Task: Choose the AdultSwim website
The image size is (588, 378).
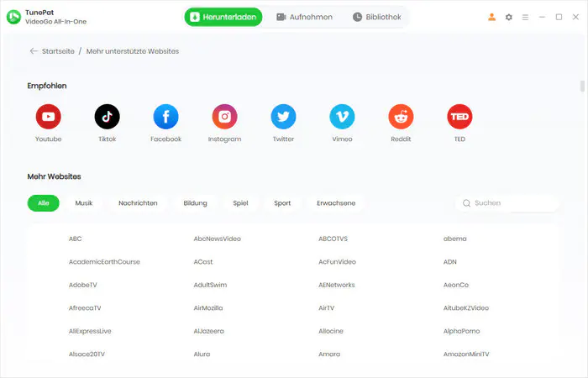Action: point(210,285)
